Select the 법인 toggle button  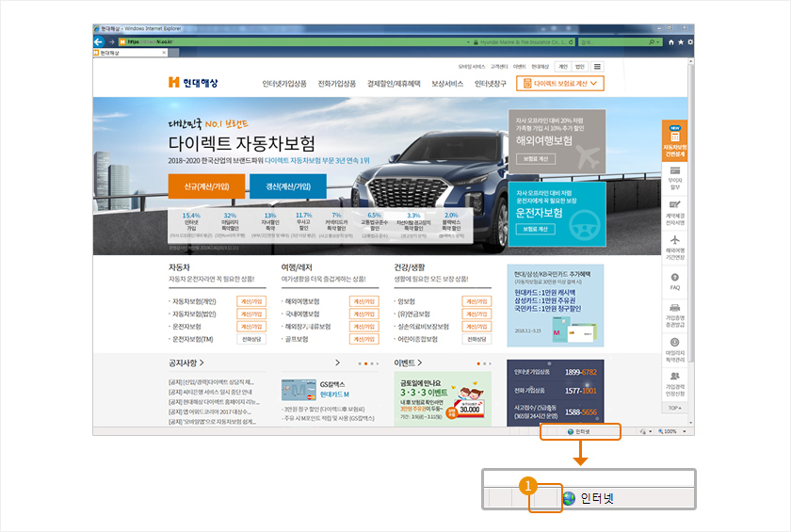click(x=580, y=67)
